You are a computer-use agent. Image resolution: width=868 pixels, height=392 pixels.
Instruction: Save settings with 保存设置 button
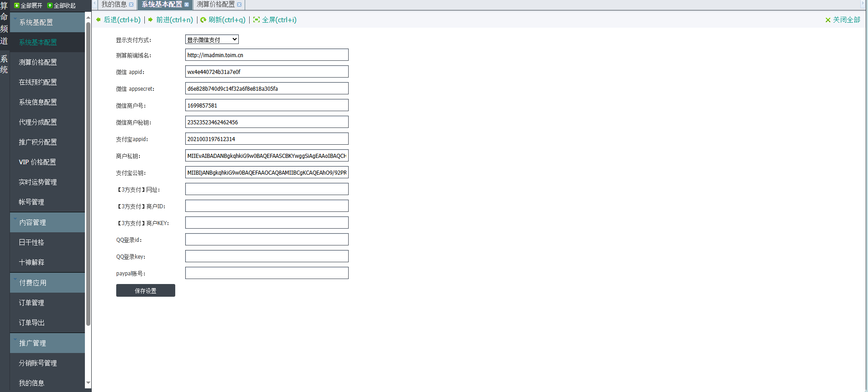[x=146, y=290]
